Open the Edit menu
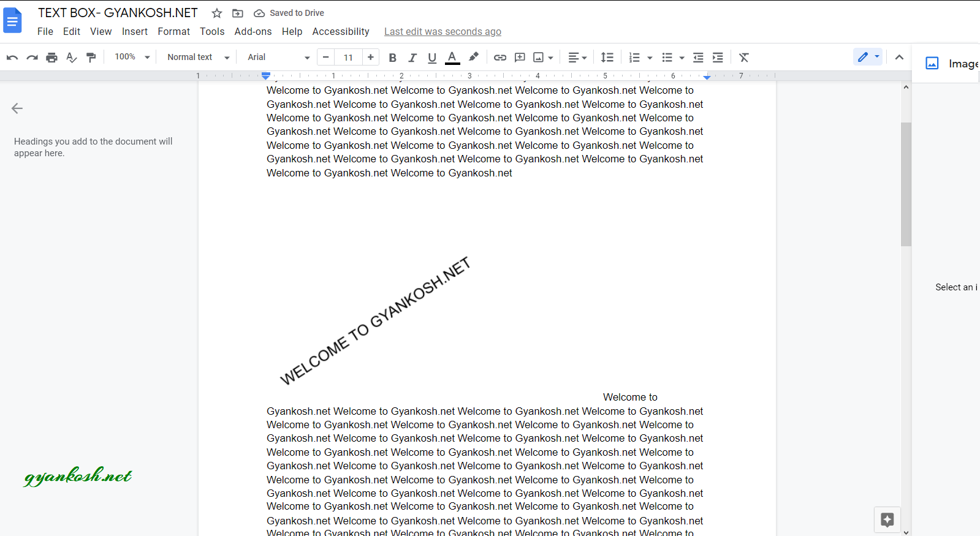This screenshot has width=980, height=536. [72, 31]
